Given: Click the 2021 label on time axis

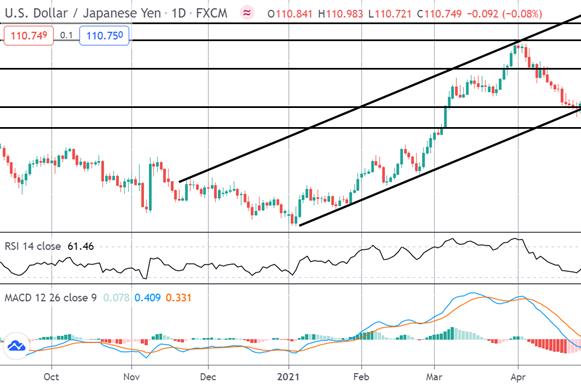Looking at the screenshot, I should (288, 377).
